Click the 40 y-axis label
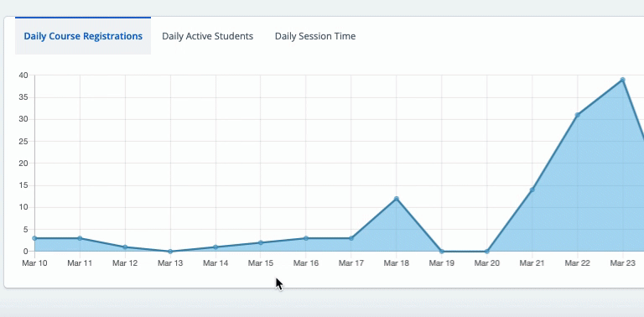The height and width of the screenshot is (317, 644). (x=23, y=75)
